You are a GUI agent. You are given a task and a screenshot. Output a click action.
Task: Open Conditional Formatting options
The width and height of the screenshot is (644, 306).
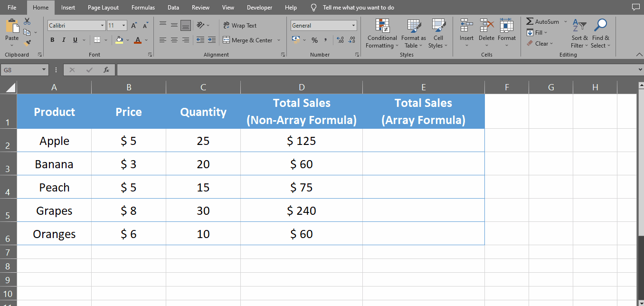click(382, 33)
